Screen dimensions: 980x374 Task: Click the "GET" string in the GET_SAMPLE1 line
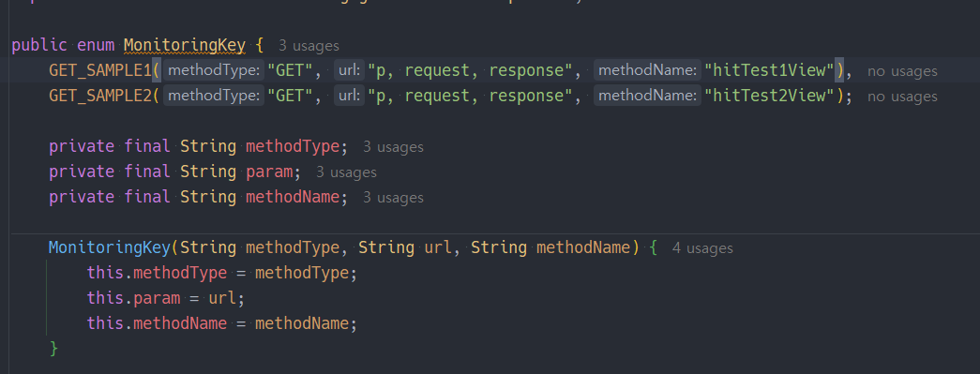(x=290, y=70)
